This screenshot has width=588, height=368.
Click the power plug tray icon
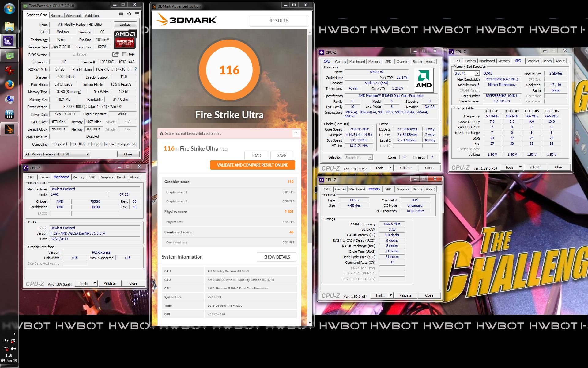(13, 341)
